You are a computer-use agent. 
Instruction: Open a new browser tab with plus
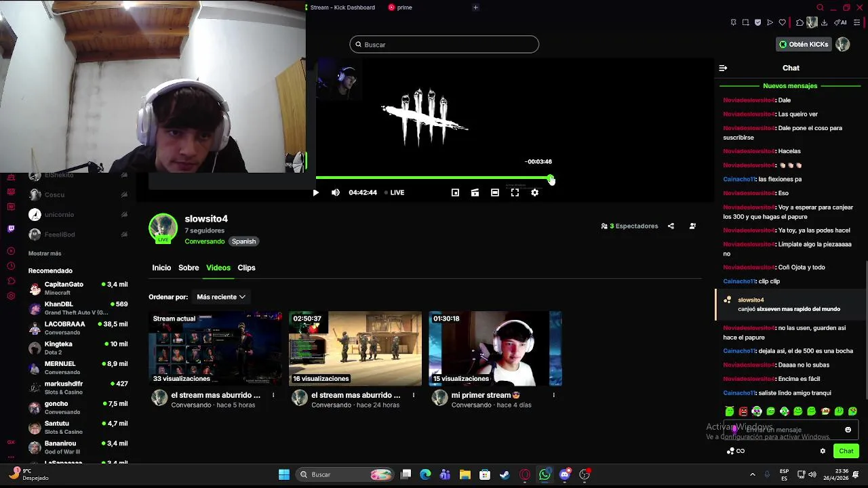[x=475, y=7]
